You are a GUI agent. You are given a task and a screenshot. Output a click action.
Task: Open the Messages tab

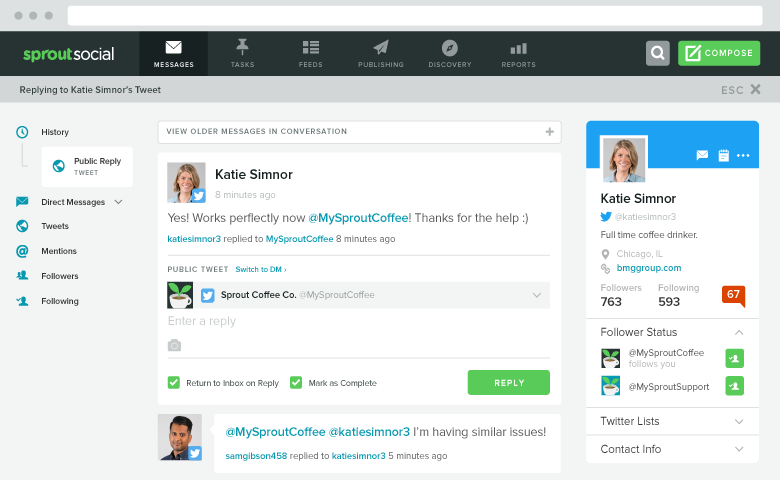[x=174, y=54]
